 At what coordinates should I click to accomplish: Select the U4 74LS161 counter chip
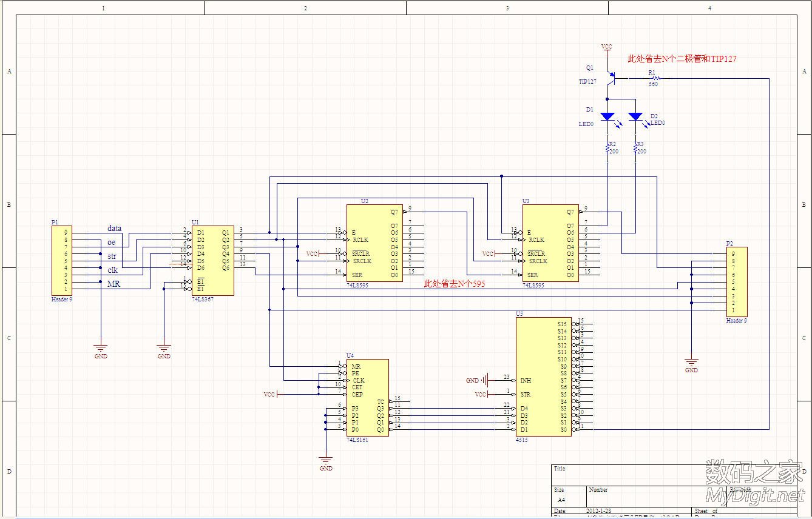pyautogui.click(x=367, y=397)
